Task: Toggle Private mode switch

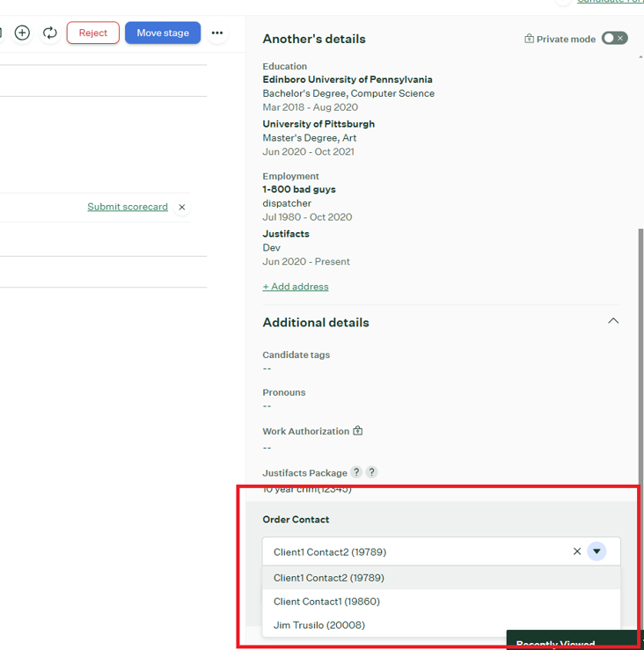Action: pyautogui.click(x=615, y=38)
